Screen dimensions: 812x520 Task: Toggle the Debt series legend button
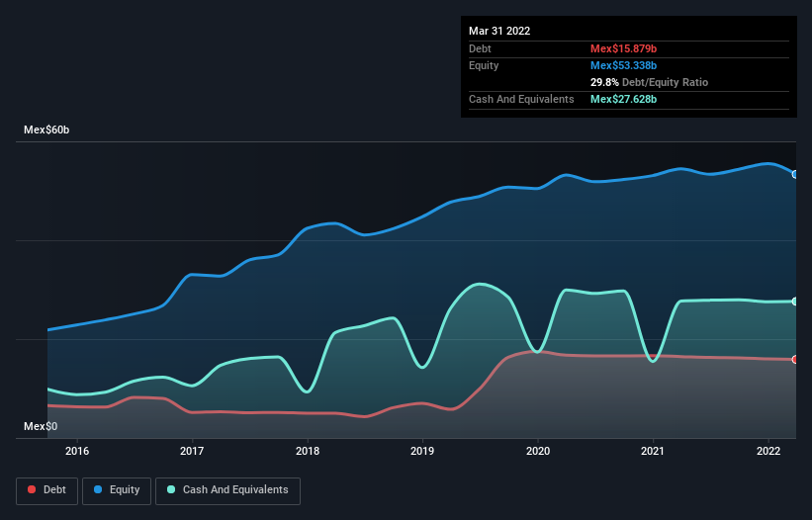coord(46,490)
